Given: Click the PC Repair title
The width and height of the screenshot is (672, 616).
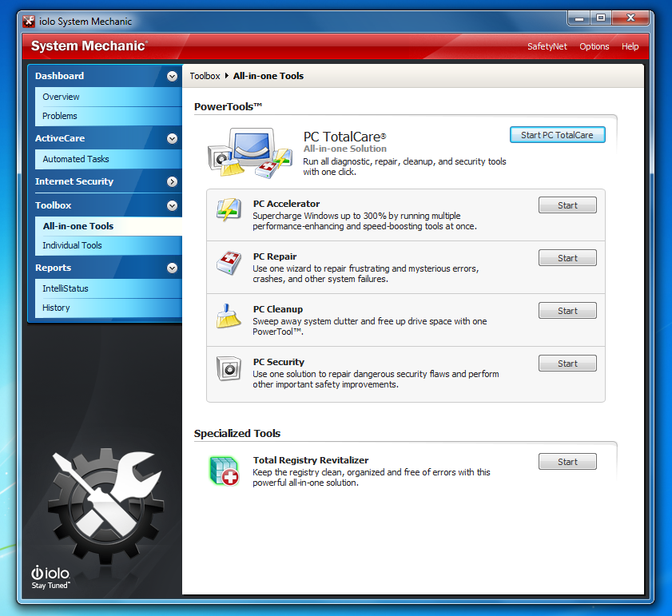Looking at the screenshot, I should pyautogui.click(x=275, y=256).
